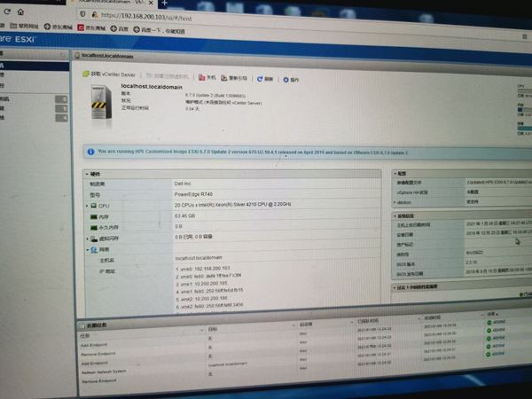Click the blue info icon in banner

(90, 151)
